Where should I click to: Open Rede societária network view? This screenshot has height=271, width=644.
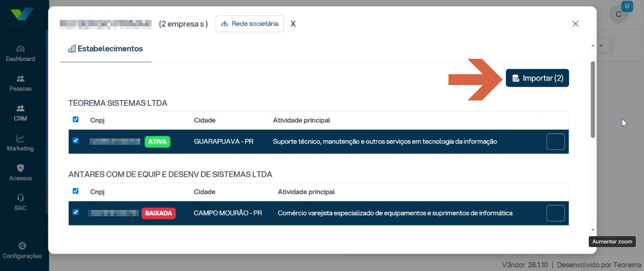pyautogui.click(x=249, y=24)
